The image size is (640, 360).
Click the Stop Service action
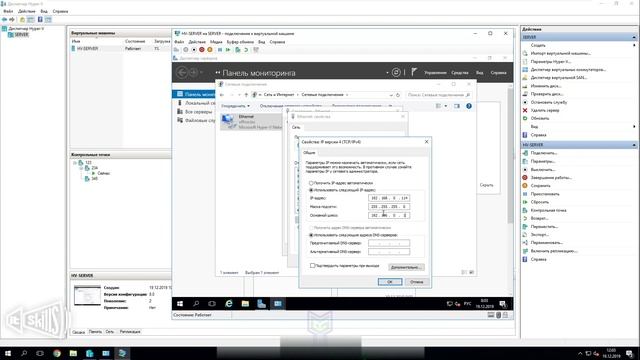(x=549, y=102)
